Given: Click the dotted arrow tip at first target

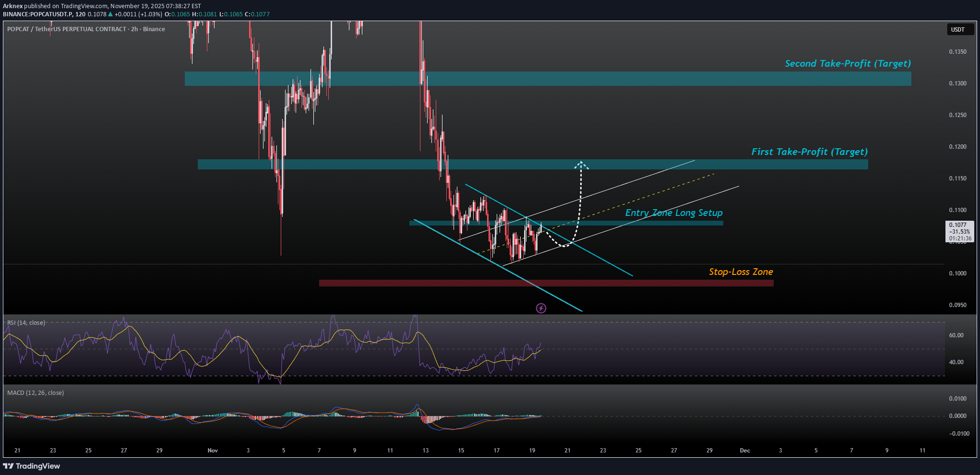Looking at the screenshot, I should tap(581, 164).
